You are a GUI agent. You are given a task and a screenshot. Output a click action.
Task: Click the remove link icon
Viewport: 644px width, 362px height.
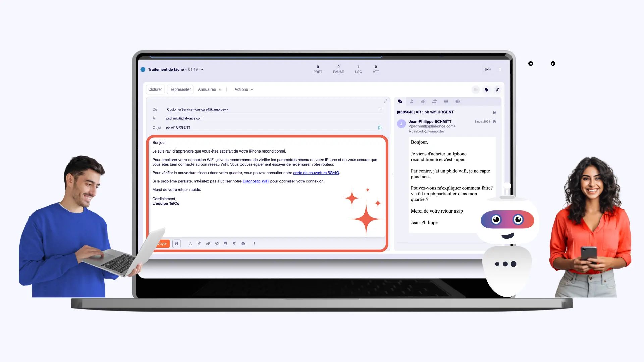pos(217,244)
